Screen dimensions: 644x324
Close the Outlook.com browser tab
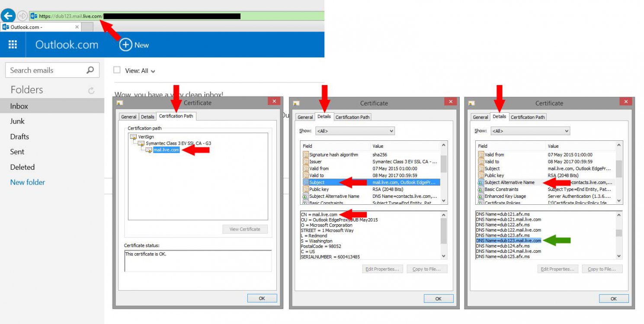77,27
